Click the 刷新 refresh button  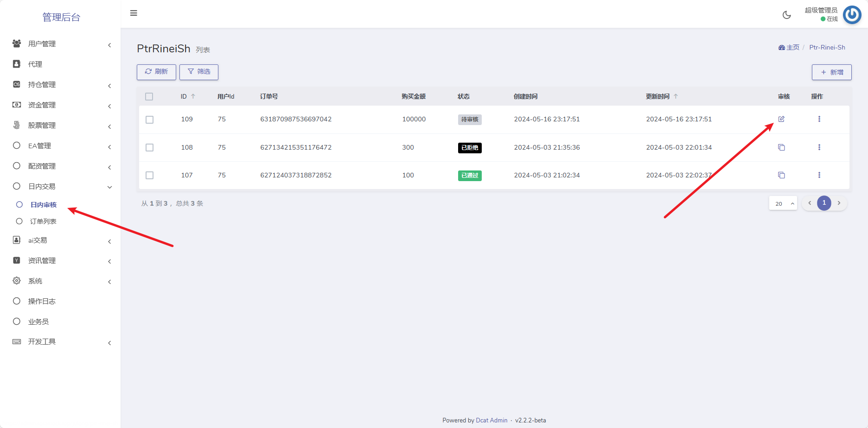tap(156, 72)
